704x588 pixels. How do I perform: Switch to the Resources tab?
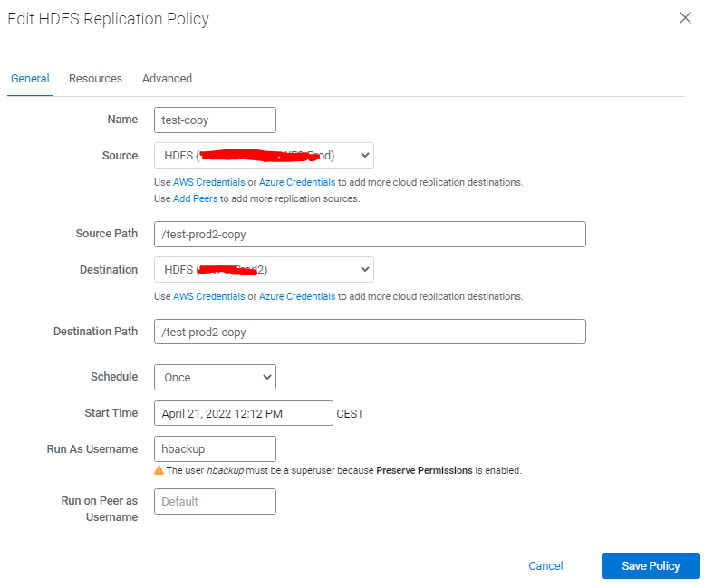[95, 79]
